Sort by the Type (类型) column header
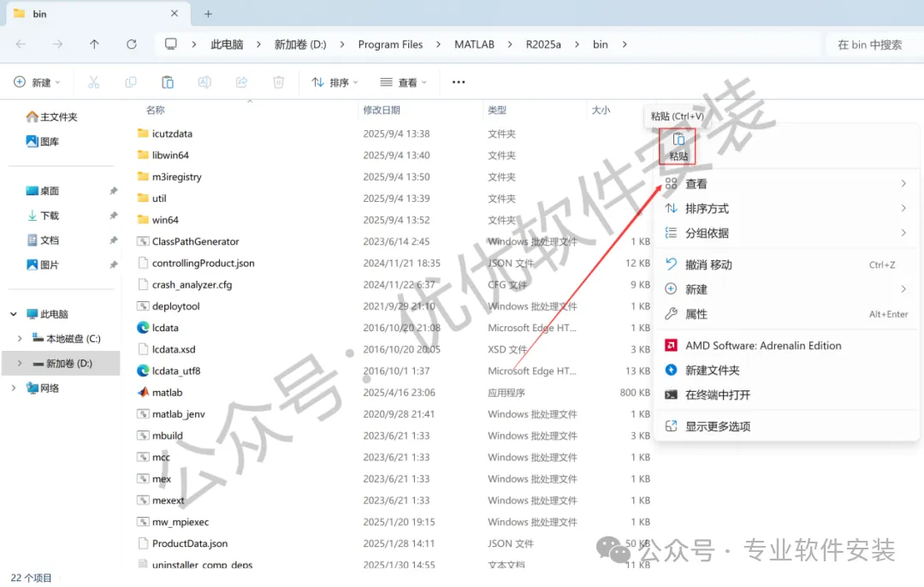The image size is (924, 587). pyautogui.click(x=497, y=110)
